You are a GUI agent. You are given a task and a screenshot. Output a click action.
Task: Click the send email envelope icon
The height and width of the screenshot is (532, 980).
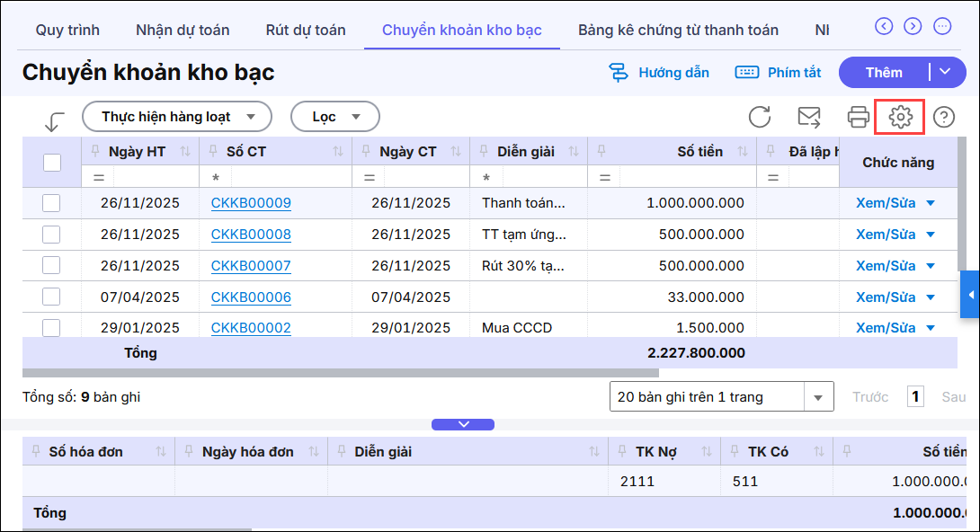pyautogui.click(x=809, y=117)
